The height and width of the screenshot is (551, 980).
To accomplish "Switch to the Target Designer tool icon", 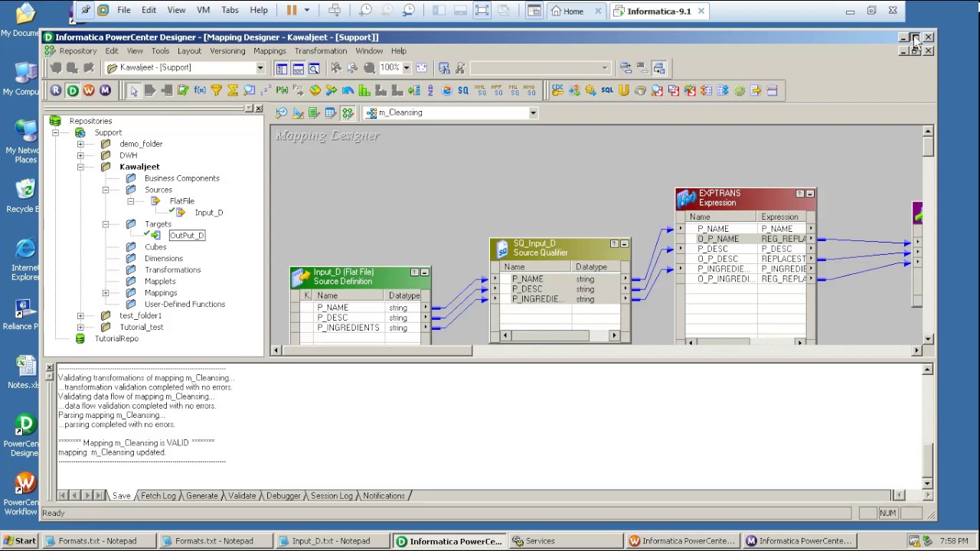I will tap(298, 112).
